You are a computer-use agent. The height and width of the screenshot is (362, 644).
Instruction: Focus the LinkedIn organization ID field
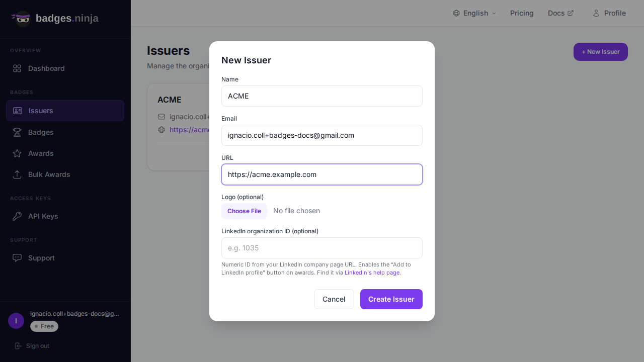coord(322,248)
